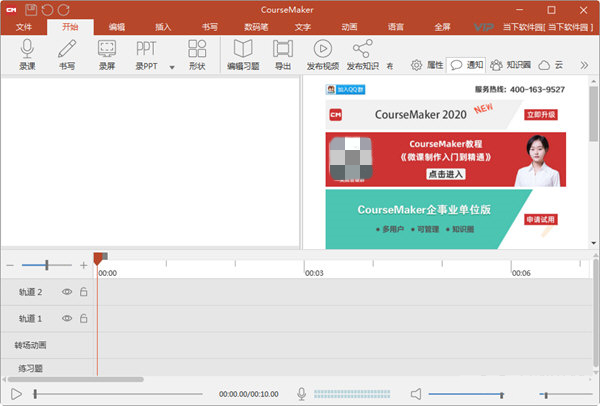Toggle visibility eye for 轨道 2
This screenshot has width=600, height=406.
tap(68, 292)
